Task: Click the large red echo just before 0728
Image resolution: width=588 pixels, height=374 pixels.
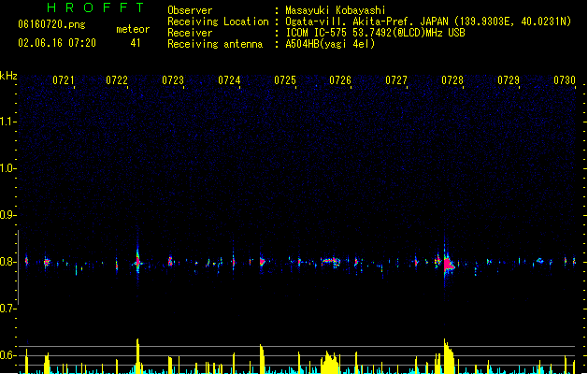Action: tap(448, 265)
